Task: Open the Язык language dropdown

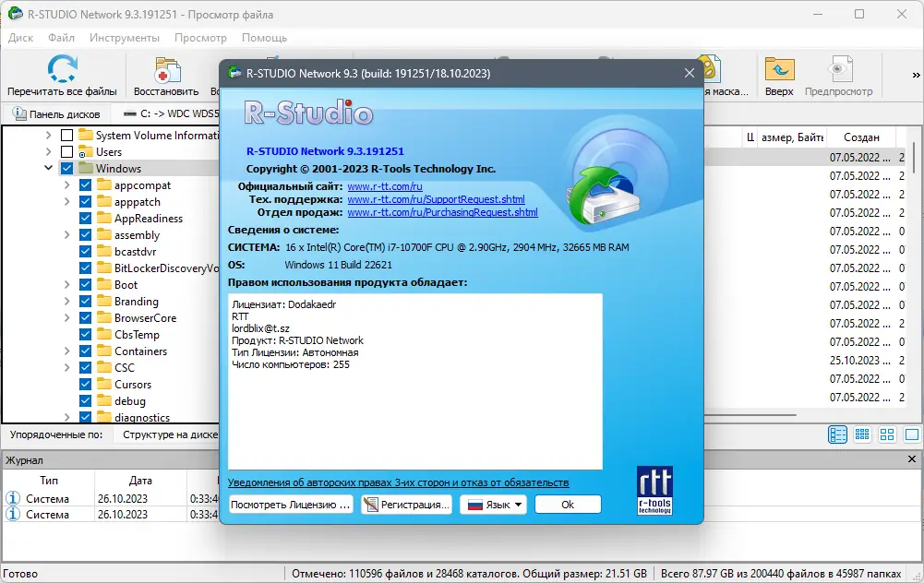Action: (493, 505)
